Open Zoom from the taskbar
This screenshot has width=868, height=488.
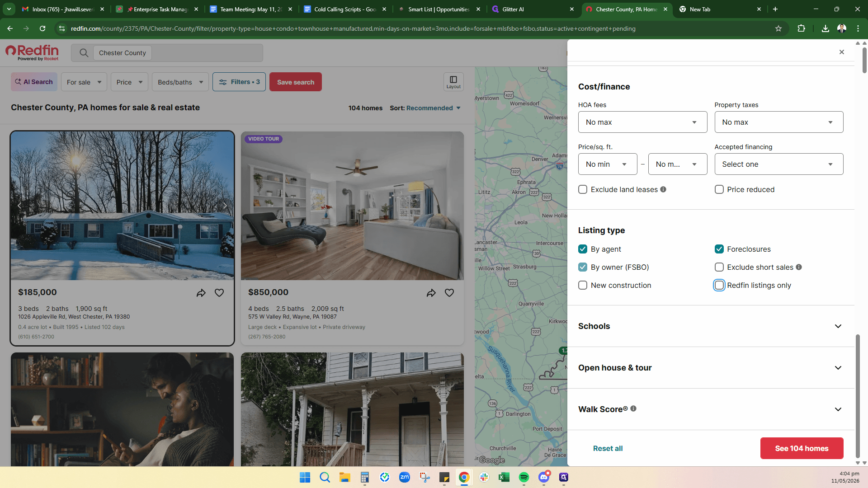[x=405, y=477]
